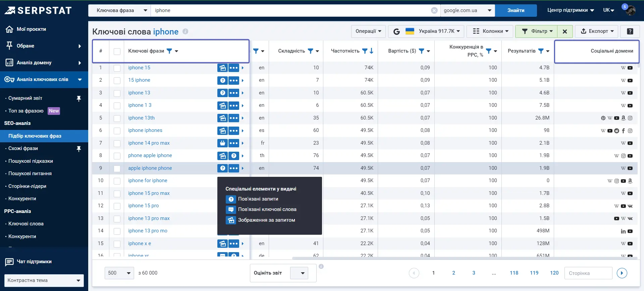Viewport: 644px width, 291px height.
Task: Click question icon in phone apple iphone row
Action: click(x=234, y=156)
